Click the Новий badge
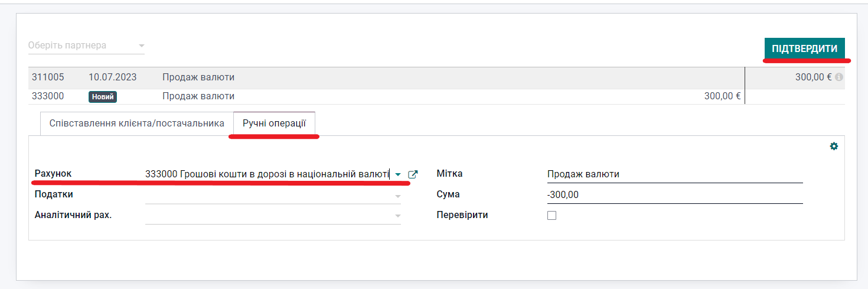Screen dimensions: 868x289 [103, 97]
